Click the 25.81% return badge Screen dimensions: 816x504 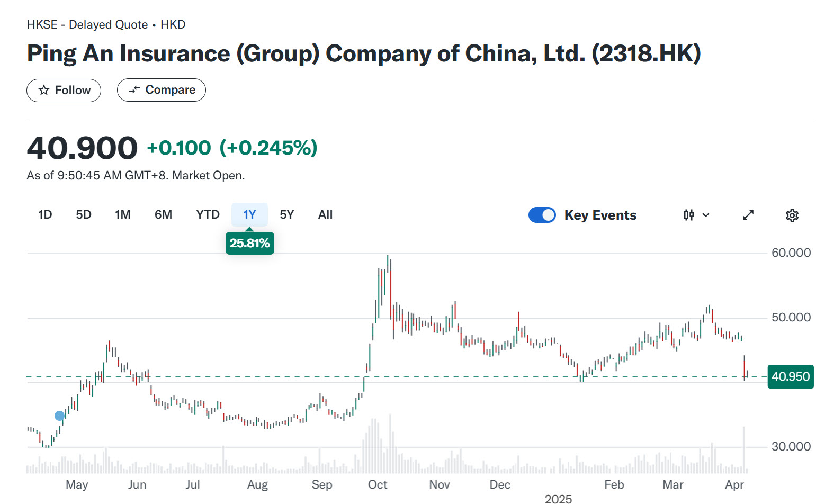250,244
